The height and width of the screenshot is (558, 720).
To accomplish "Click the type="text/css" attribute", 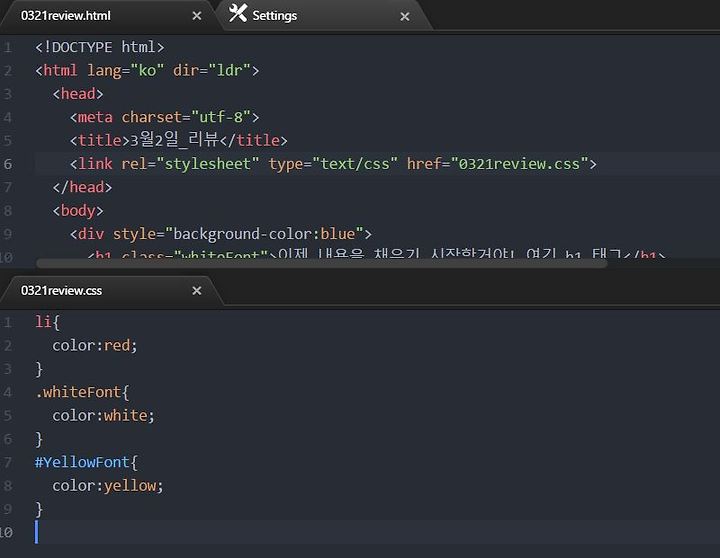I will coord(333,163).
